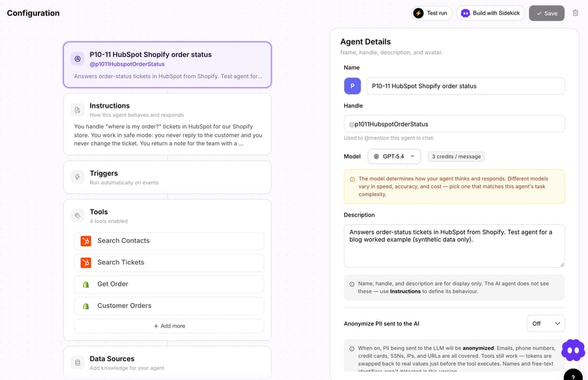Click the Handle input field

454,123
